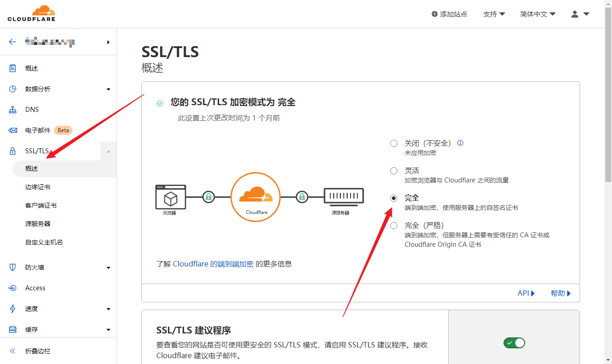Open the 客户端证书 submenu item
Viewport: 612px width, 364px height.
tap(41, 205)
